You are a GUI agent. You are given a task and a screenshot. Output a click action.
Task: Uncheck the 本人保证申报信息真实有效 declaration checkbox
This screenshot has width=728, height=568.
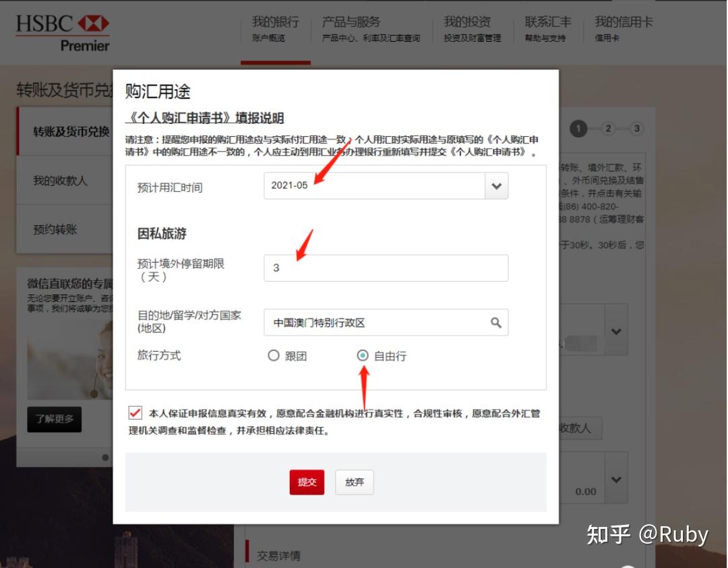point(132,413)
